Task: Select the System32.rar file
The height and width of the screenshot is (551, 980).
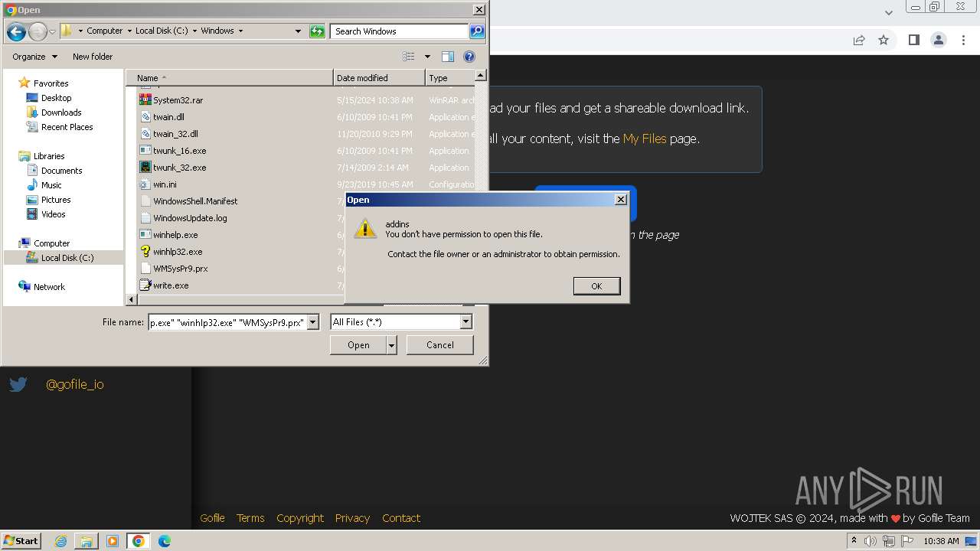Action: coord(178,100)
